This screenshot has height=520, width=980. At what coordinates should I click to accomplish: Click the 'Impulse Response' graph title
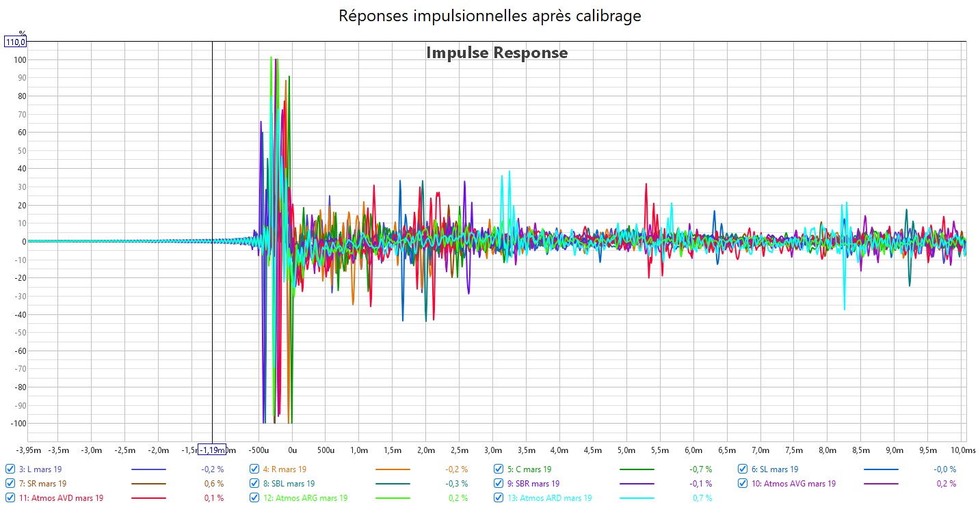496,53
